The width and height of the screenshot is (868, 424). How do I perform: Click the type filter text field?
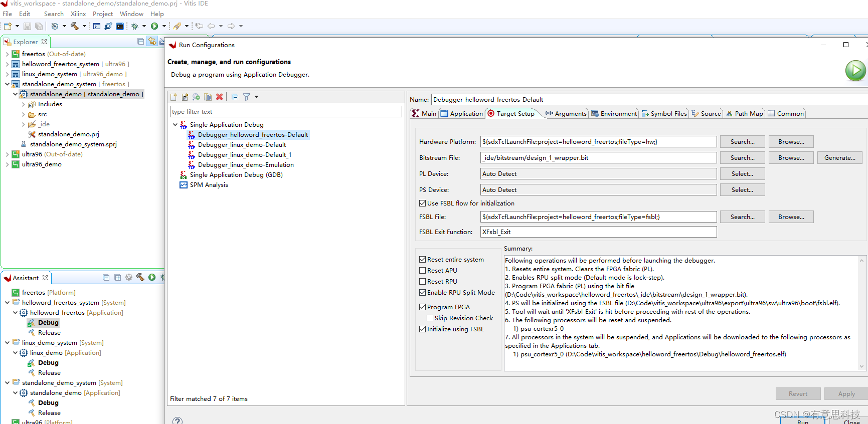tap(286, 111)
